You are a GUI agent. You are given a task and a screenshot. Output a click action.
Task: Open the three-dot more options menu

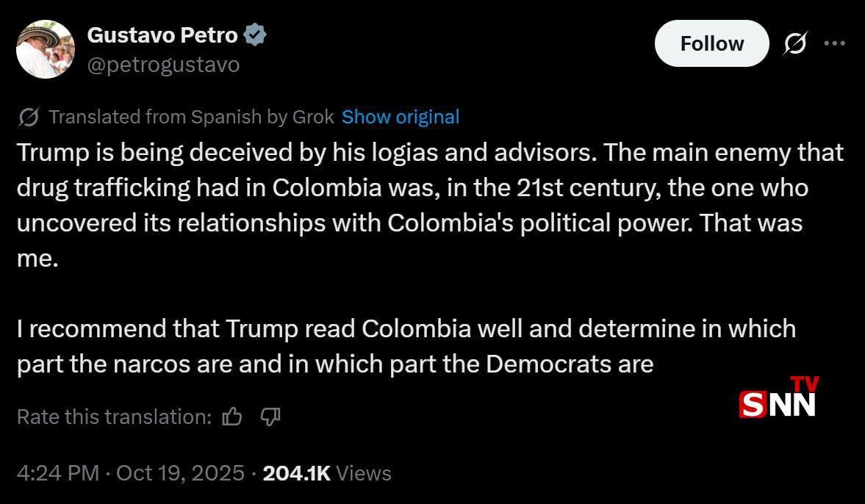pos(834,43)
